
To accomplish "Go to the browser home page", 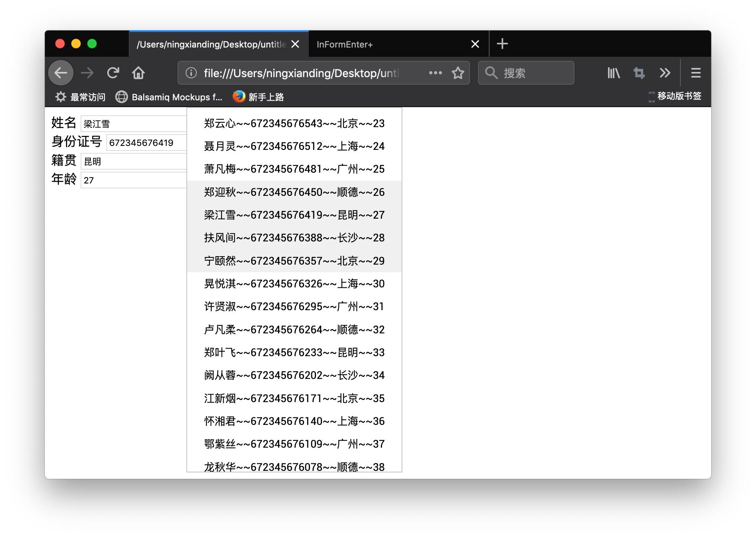I will coord(138,73).
